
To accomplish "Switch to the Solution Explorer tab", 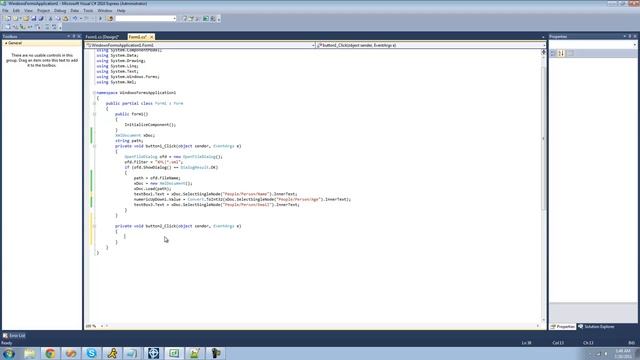I will [596, 327].
